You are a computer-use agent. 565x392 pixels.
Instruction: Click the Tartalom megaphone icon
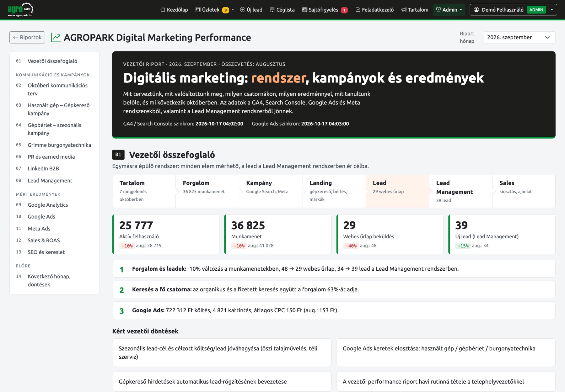coord(404,10)
